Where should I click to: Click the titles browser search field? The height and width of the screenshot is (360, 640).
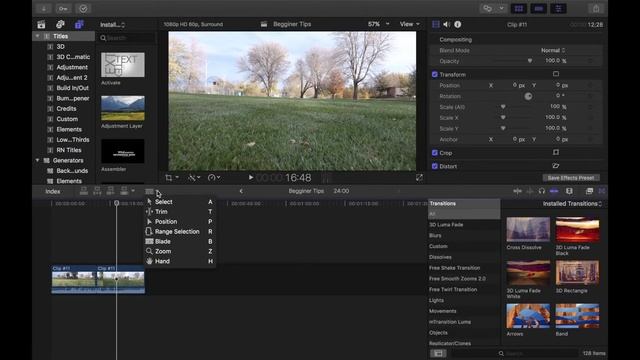[x=127, y=38]
